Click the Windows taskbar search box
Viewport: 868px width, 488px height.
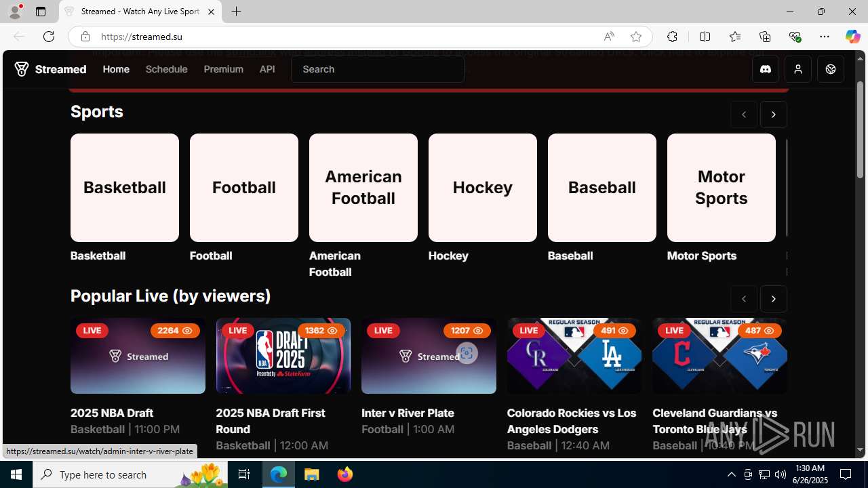click(130, 474)
